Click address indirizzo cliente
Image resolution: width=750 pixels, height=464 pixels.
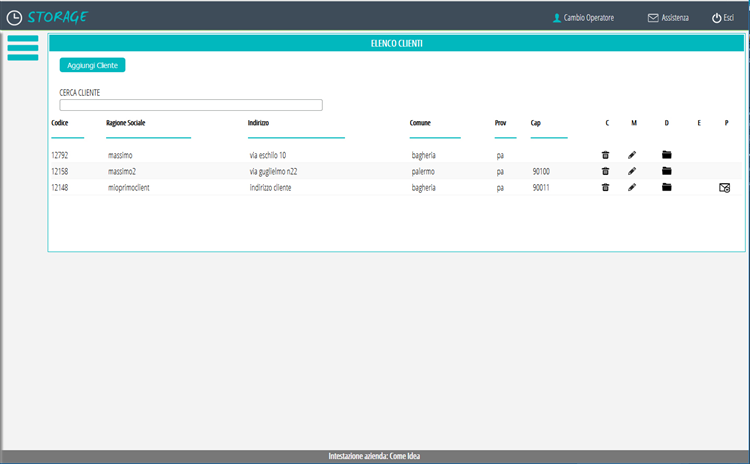pos(270,188)
